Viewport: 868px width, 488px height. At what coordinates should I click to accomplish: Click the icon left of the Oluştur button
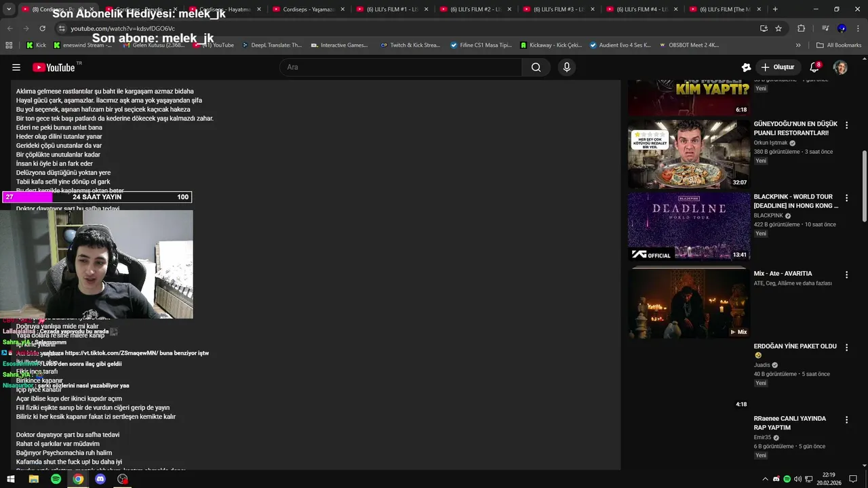746,67
